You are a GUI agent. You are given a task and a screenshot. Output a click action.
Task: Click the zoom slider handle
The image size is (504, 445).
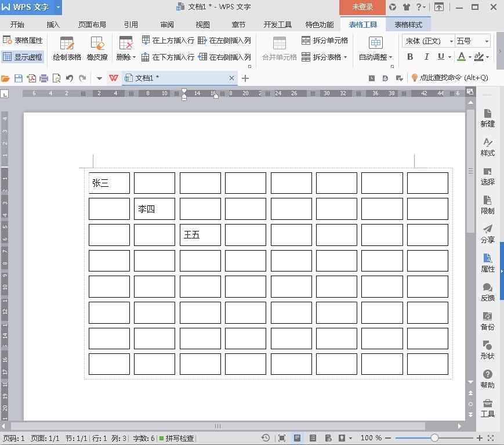tap(434, 438)
